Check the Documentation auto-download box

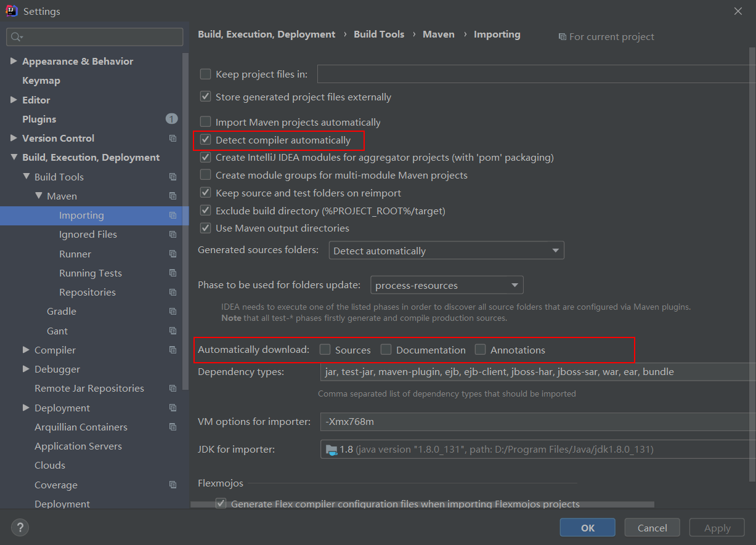pyautogui.click(x=386, y=350)
